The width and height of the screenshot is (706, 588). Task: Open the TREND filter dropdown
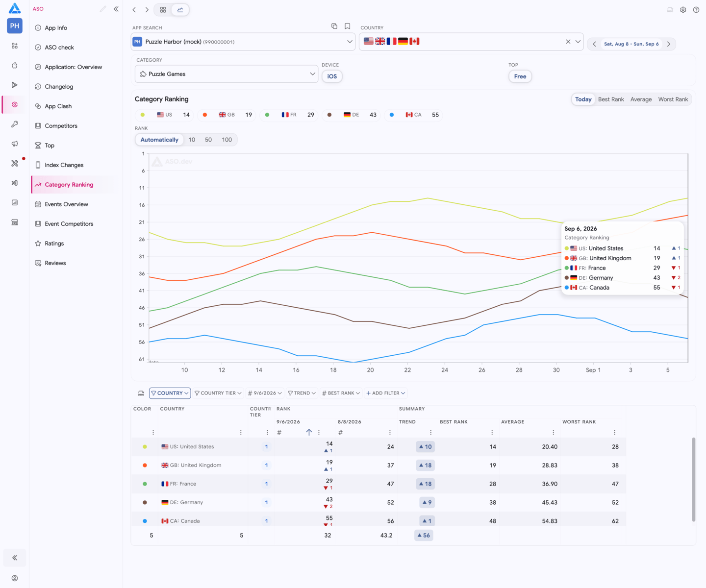pyautogui.click(x=302, y=393)
